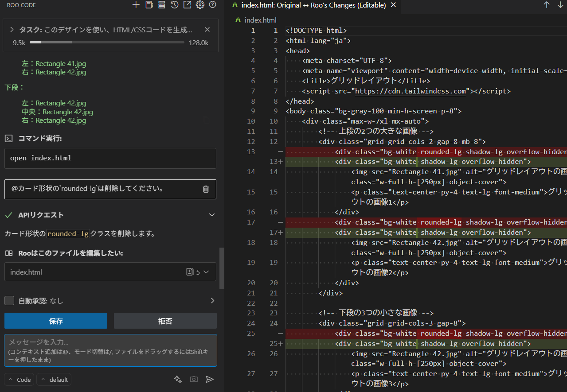This screenshot has height=392, width=567.
Task: Pop Roo Code out into editor
Action: point(187,5)
